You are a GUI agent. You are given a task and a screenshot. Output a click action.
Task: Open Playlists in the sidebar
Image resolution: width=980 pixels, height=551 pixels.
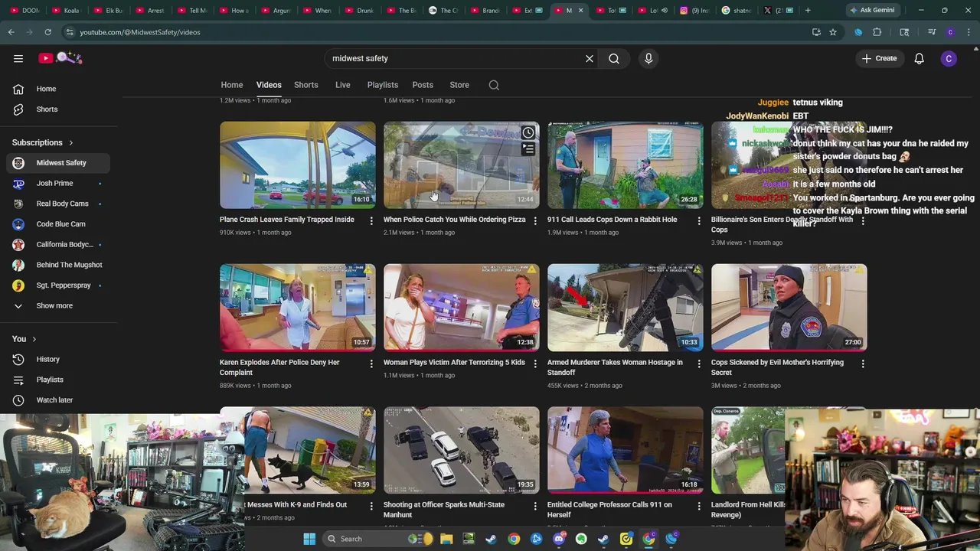point(58,380)
